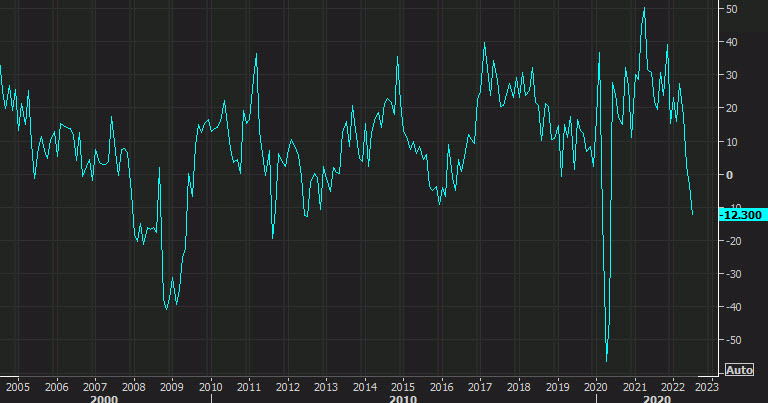768x403 pixels.
Task: Select the 2014 year label on the time axis
Action: point(365,387)
